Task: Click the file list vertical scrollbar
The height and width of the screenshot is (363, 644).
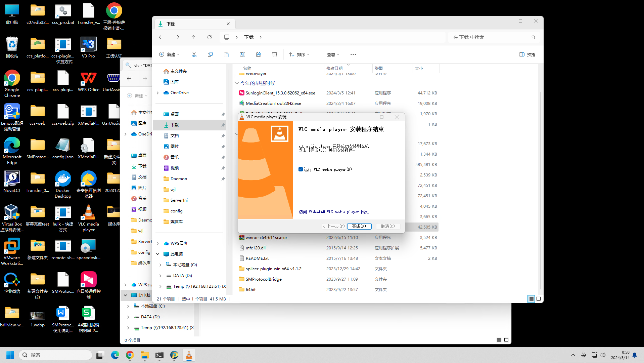Action: 541,190
